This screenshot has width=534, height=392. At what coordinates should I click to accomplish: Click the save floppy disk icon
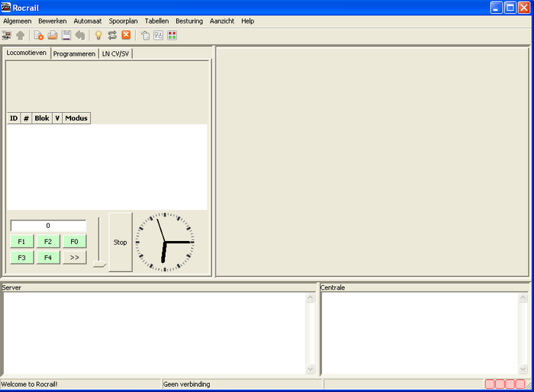66,35
